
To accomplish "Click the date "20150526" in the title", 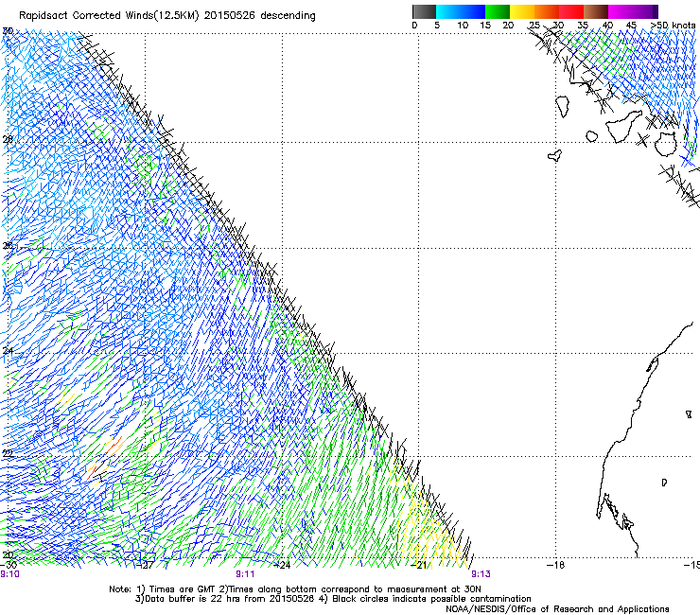I will pyautogui.click(x=230, y=16).
